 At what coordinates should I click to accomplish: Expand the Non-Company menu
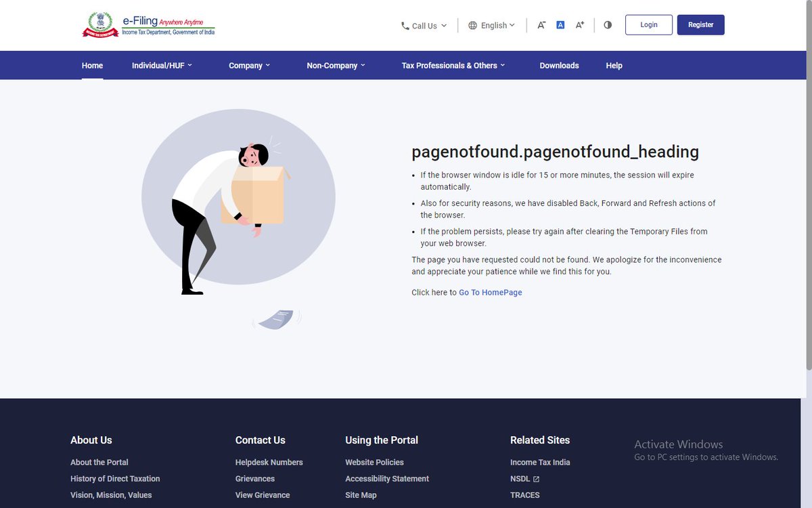pyautogui.click(x=336, y=66)
